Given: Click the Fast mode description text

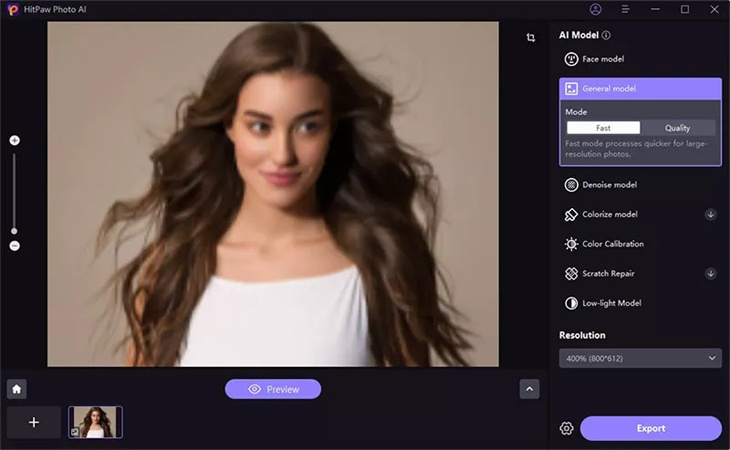Looking at the screenshot, I should (636, 148).
